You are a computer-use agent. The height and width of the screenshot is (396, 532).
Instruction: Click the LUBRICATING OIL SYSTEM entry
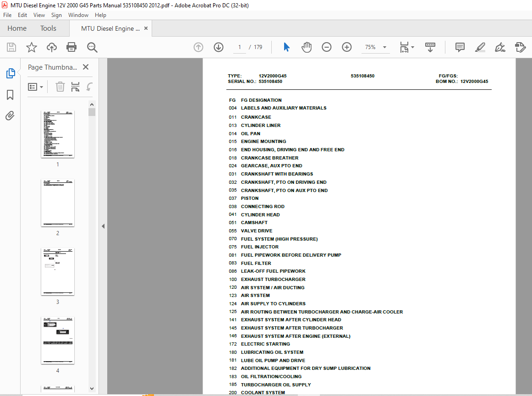(272, 352)
